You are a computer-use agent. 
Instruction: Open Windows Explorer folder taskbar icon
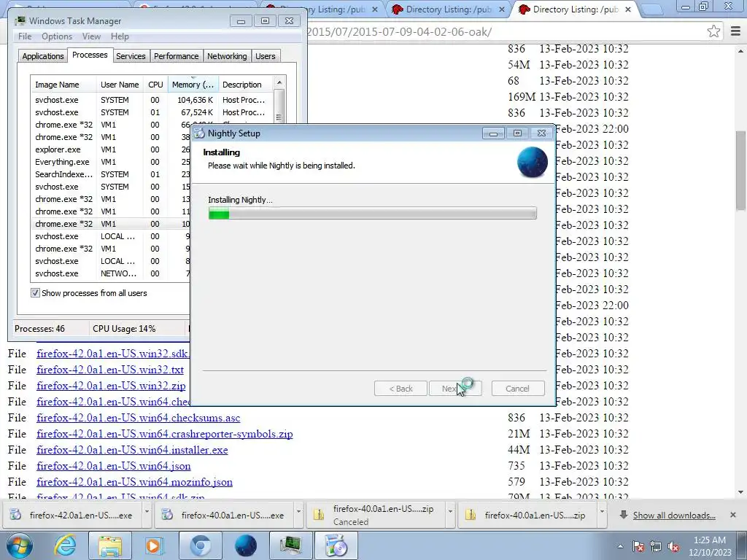tap(111, 545)
